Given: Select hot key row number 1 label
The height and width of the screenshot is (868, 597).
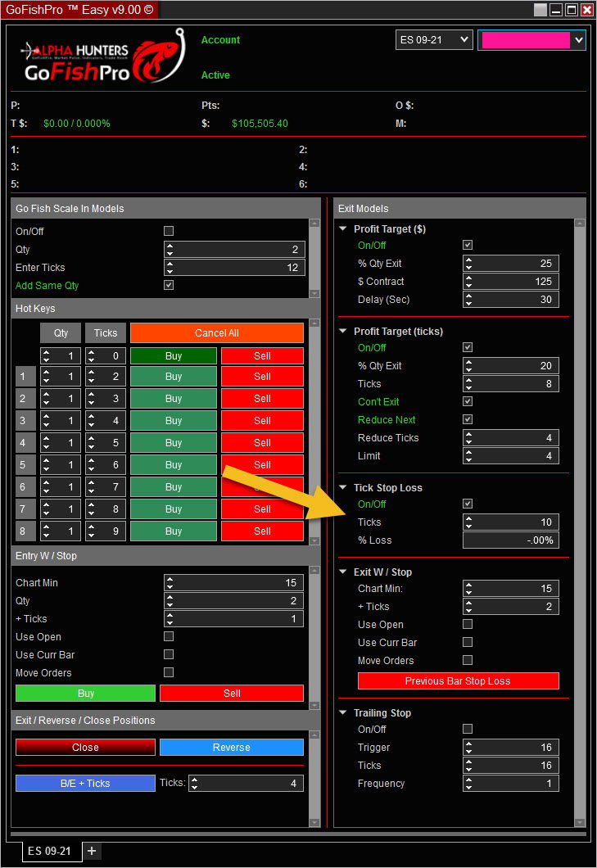Looking at the screenshot, I should point(25,377).
